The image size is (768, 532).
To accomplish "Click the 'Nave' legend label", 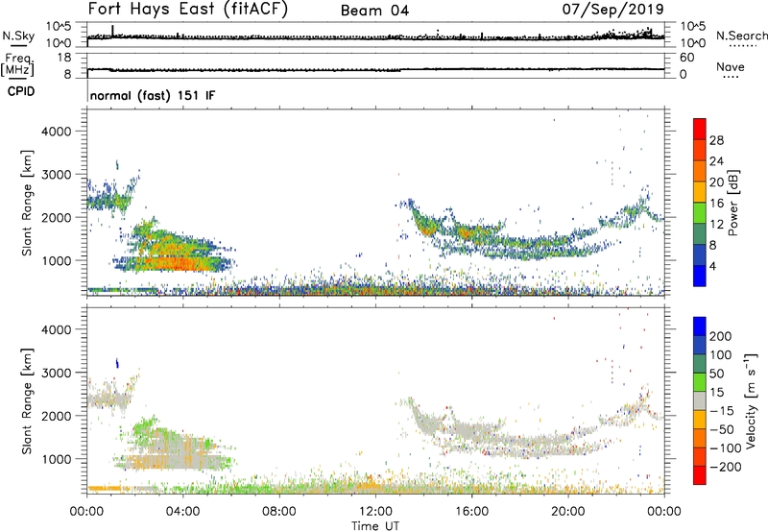I will click(731, 66).
